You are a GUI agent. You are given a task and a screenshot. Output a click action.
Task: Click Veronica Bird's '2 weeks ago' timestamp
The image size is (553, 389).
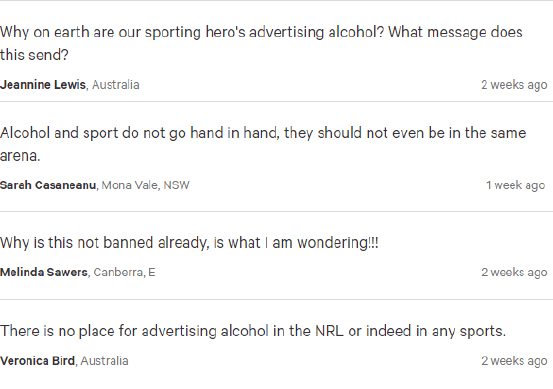514,361
